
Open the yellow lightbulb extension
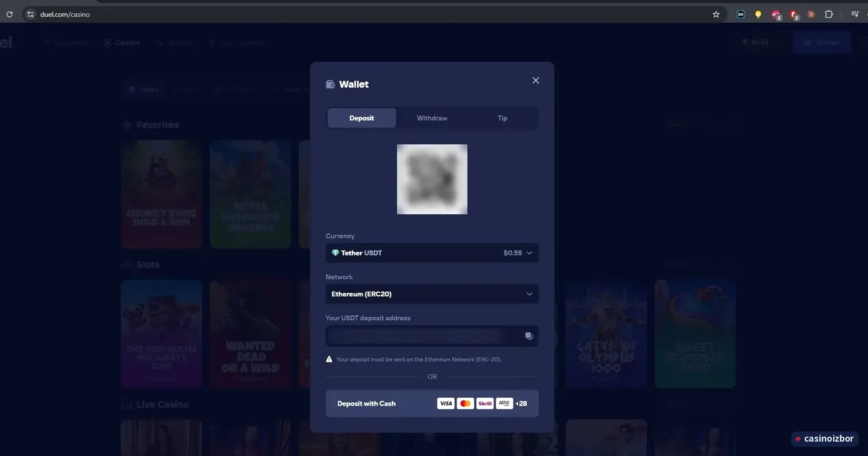click(758, 14)
